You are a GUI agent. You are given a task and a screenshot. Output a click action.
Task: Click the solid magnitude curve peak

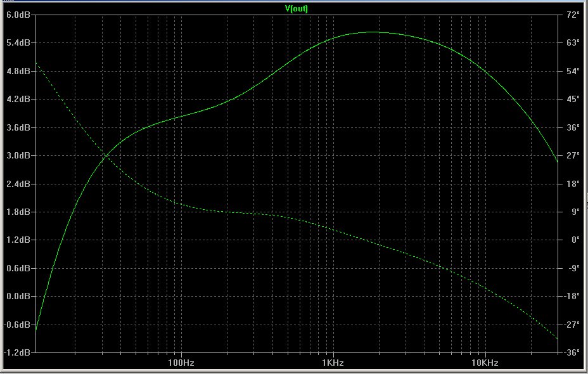click(372, 32)
